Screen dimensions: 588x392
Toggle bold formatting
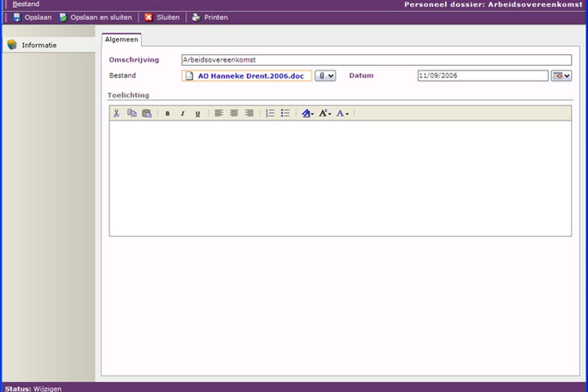[168, 114]
